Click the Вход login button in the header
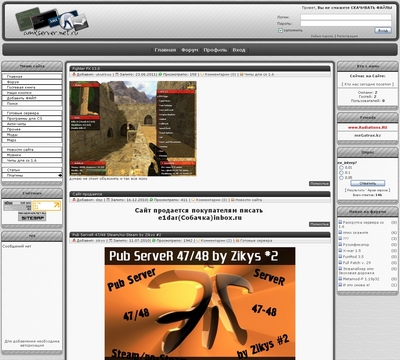This screenshot has height=360, width=400. 383,30
